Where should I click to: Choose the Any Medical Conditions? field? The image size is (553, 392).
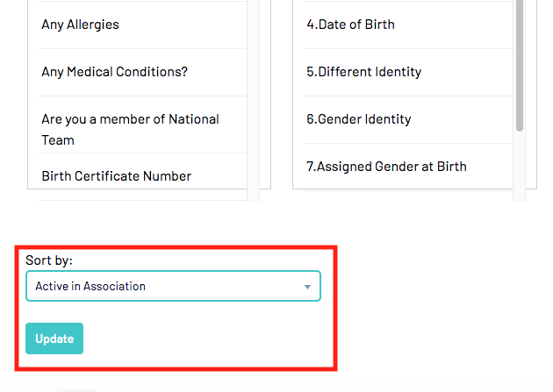(114, 72)
